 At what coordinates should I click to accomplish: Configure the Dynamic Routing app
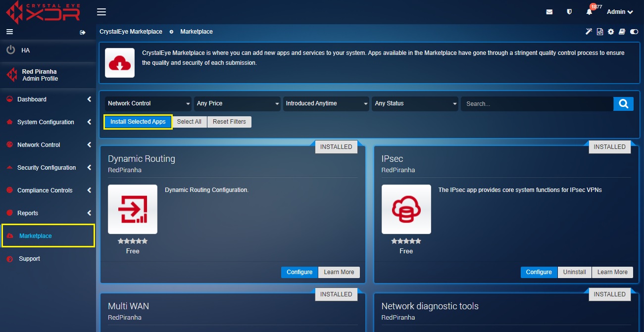299,272
